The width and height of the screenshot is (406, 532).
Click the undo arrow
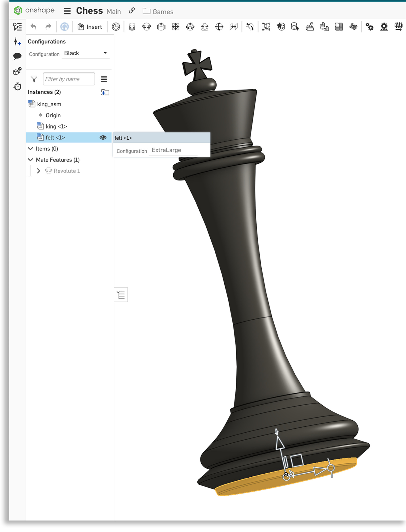click(x=33, y=27)
